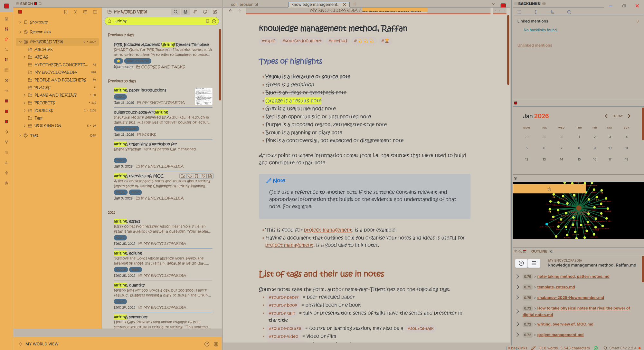Open vault settings gear at bottom
This screenshot has width=644, height=350.
tap(216, 344)
